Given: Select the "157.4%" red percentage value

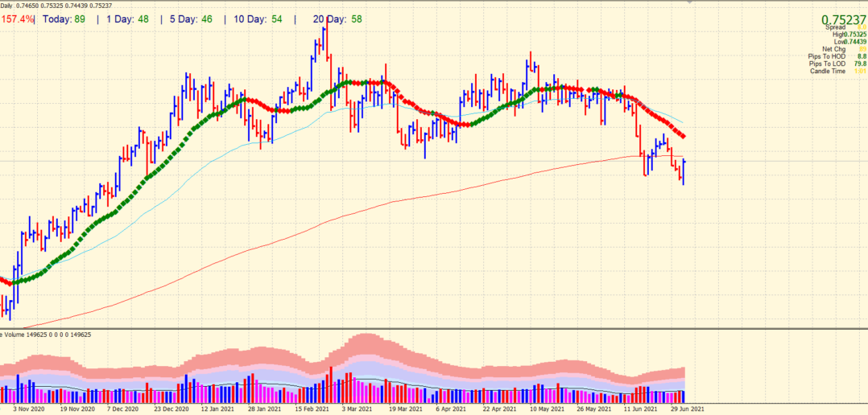Looking at the screenshot, I should pos(17,19).
